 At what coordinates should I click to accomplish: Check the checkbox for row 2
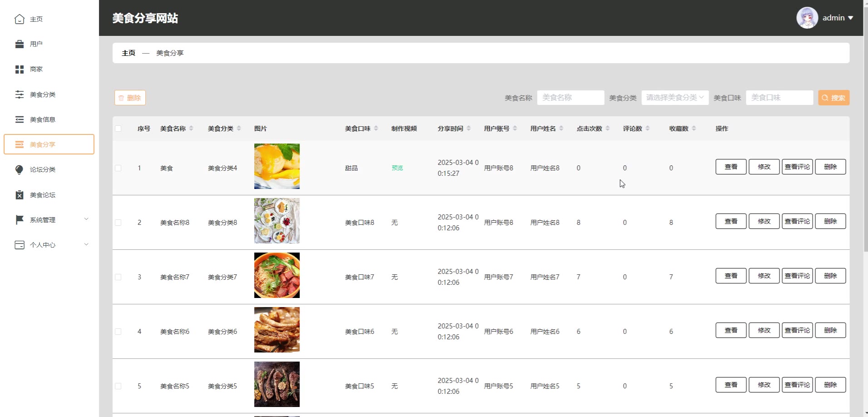[x=118, y=223]
